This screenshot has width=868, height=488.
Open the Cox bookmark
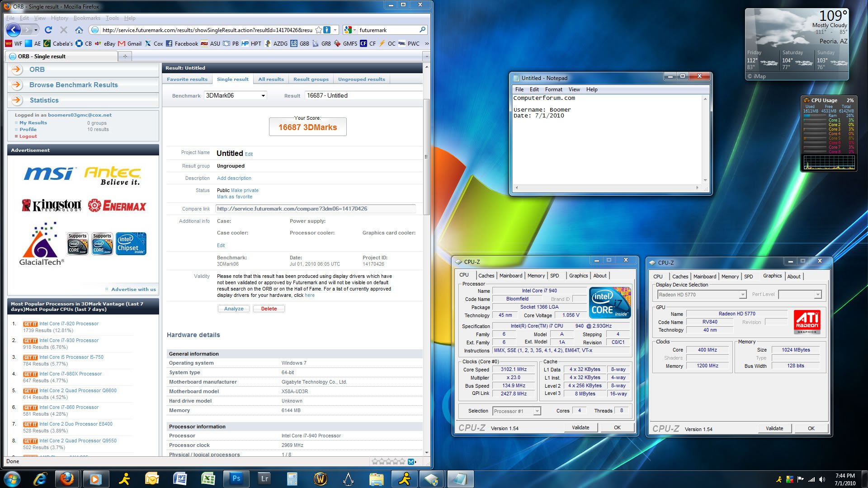click(x=154, y=43)
